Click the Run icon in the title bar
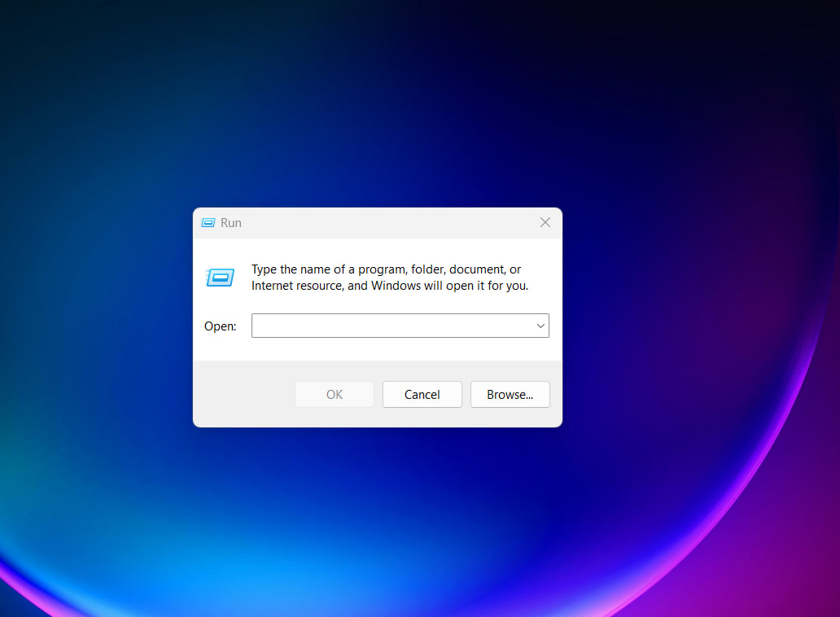 coord(208,223)
